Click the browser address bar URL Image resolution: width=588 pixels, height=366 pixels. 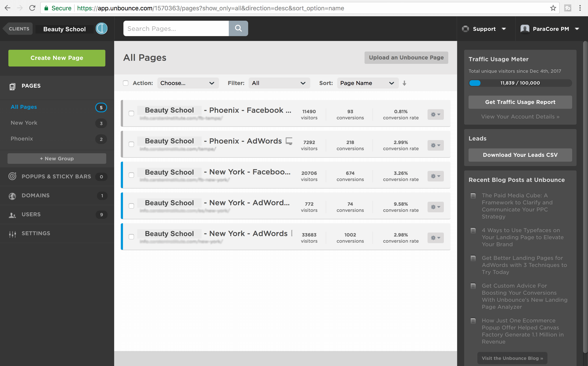(210, 8)
